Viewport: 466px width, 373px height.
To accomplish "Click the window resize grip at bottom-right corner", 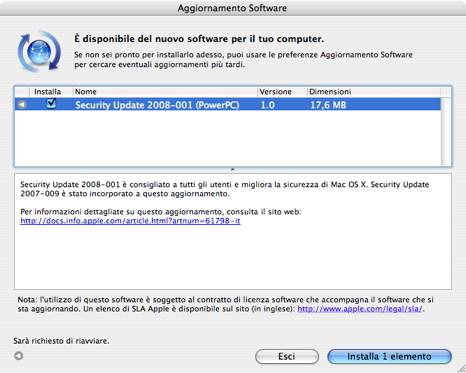I will pyautogui.click(x=461, y=368).
